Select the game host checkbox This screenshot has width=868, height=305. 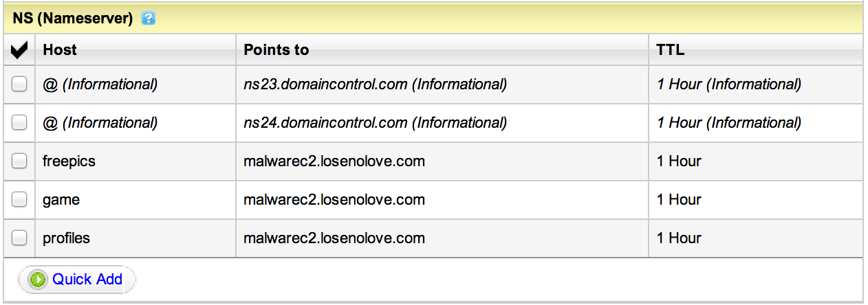pos(19,200)
